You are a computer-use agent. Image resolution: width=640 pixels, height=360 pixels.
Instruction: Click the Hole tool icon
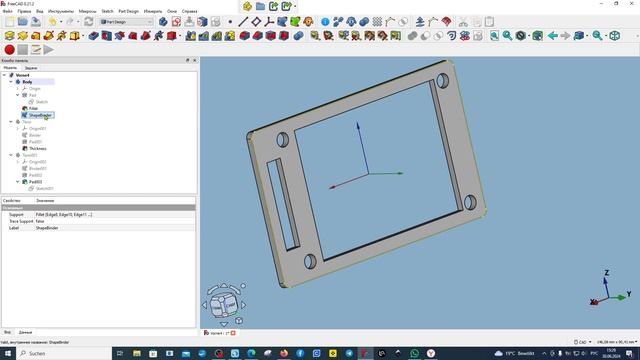pyautogui.click(x=107, y=36)
